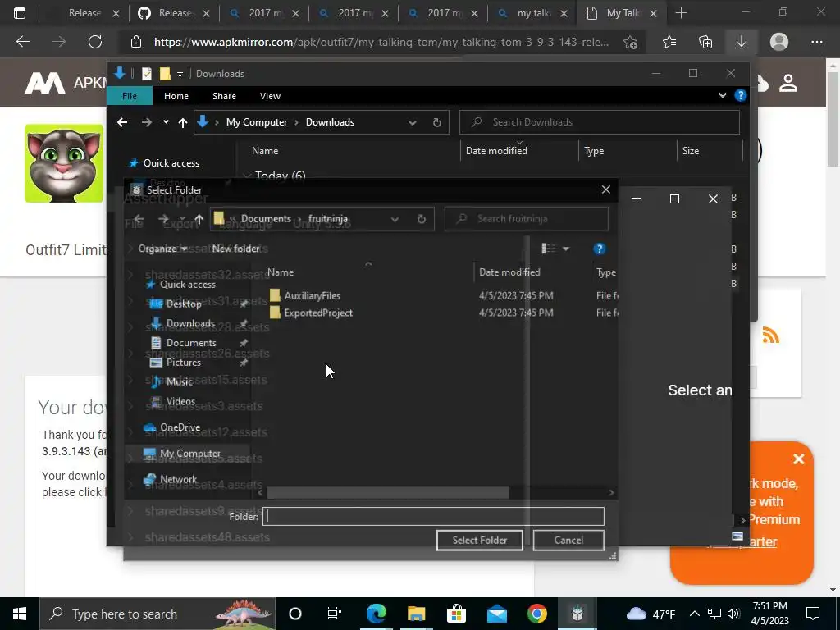Go up one folder level in Select Folder
840x630 pixels.
(x=199, y=219)
